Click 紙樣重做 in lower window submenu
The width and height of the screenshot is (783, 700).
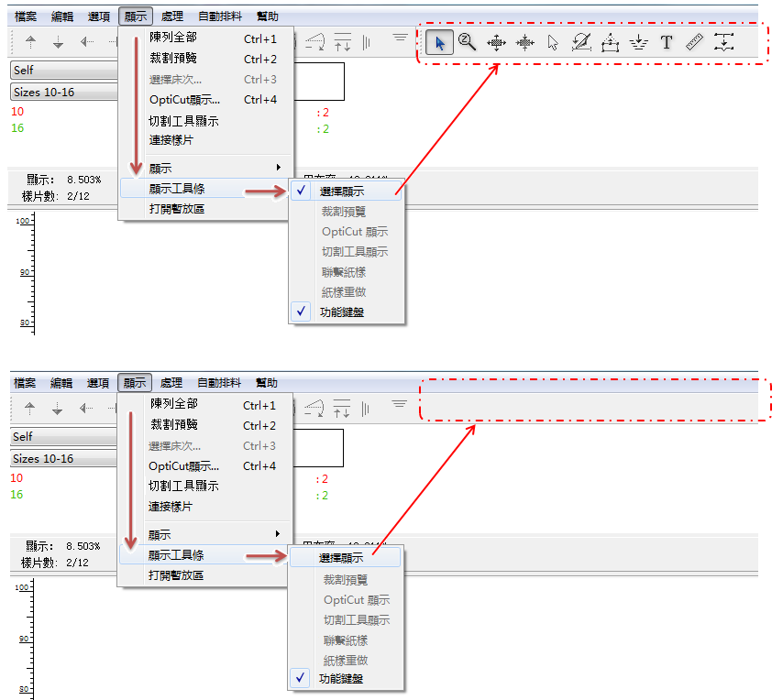[x=345, y=660]
